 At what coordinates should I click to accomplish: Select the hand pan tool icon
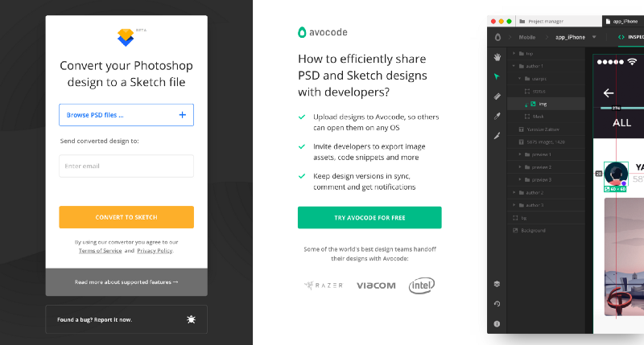pos(497,57)
